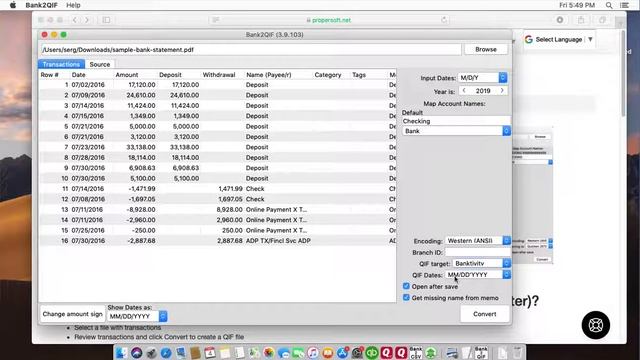The width and height of the screenshot is (640, 360).
Task: Switch to Transactions tab
Action: tap(61, 64)
